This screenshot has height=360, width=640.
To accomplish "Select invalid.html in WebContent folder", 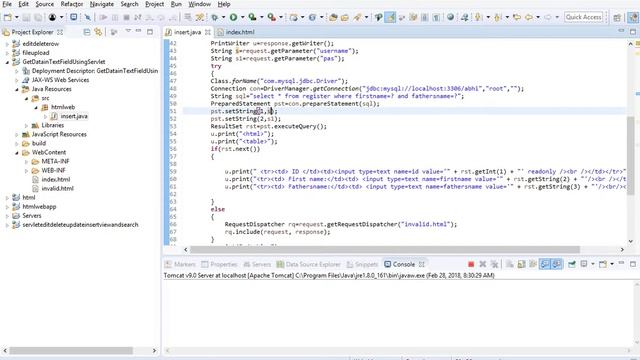I will pos(58,189).
